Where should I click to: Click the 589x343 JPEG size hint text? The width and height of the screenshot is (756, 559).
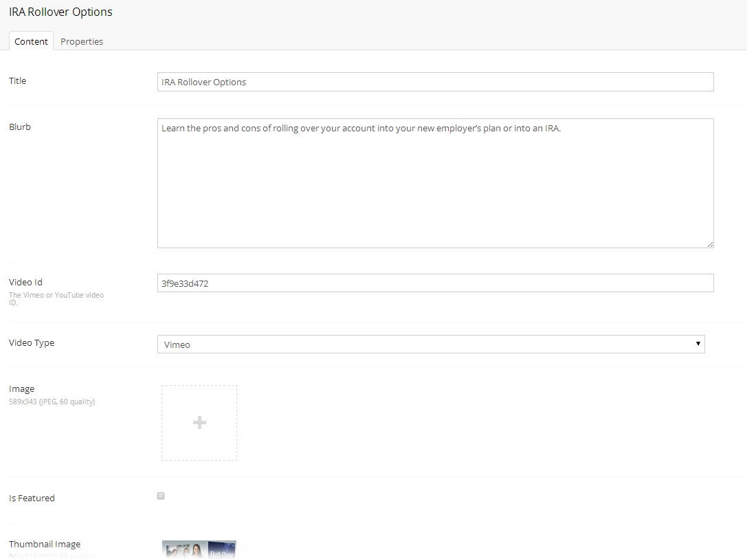click(x=52, y=402)
